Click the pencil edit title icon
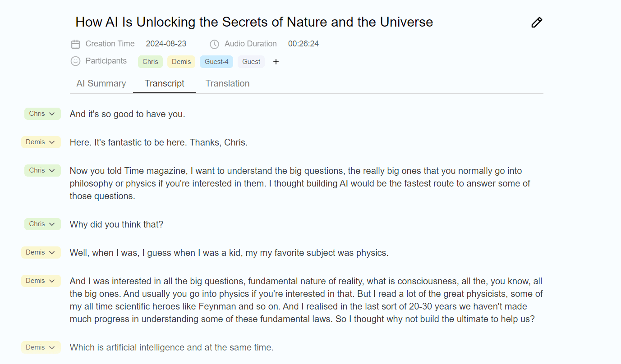621x364 pixels. 537,23
